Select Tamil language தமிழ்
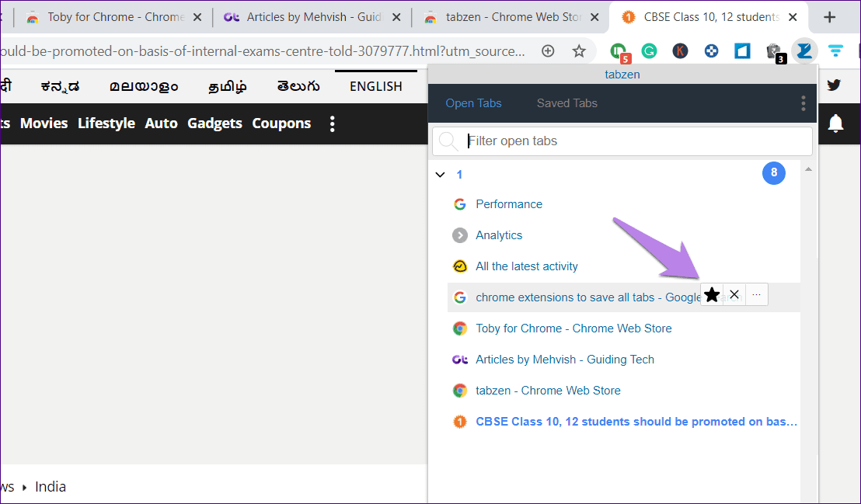This screenshot has width=861, height=504. click(228, 87)
